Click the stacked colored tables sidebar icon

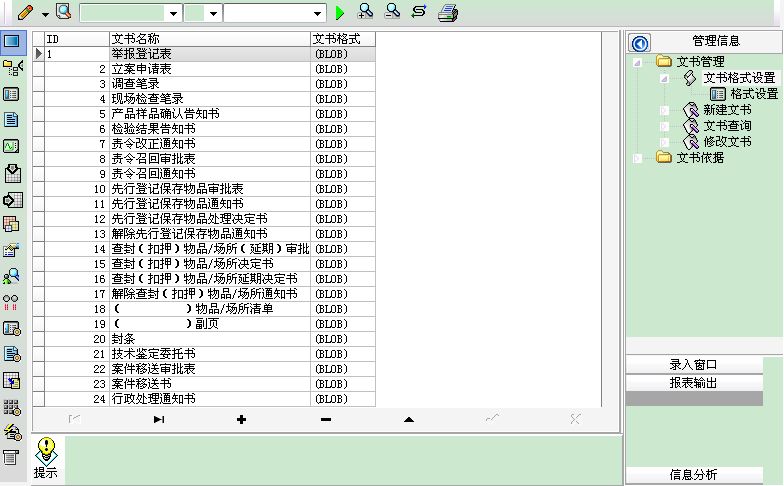point(11,224)
